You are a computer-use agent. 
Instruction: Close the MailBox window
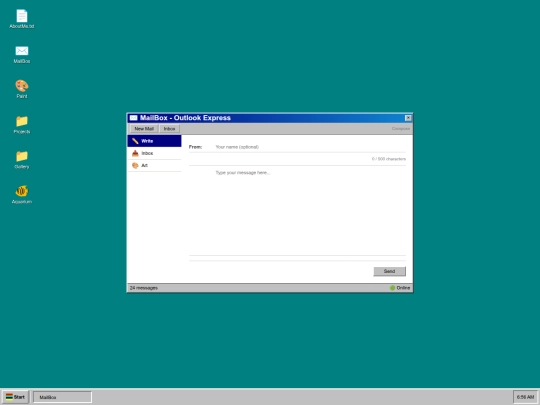(x=408, y=118)
